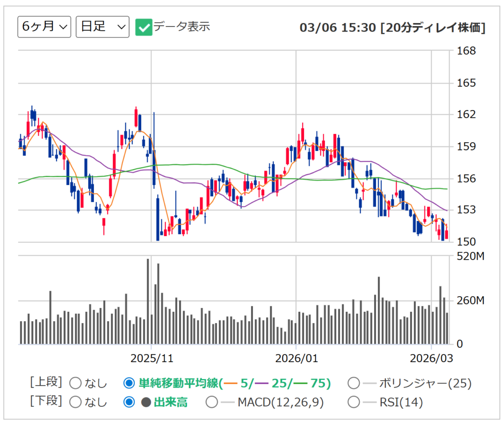Screen dimensions: 504x423
Task: Select the 単純移動平均線 radio button
Action: [x=129, y=383]
